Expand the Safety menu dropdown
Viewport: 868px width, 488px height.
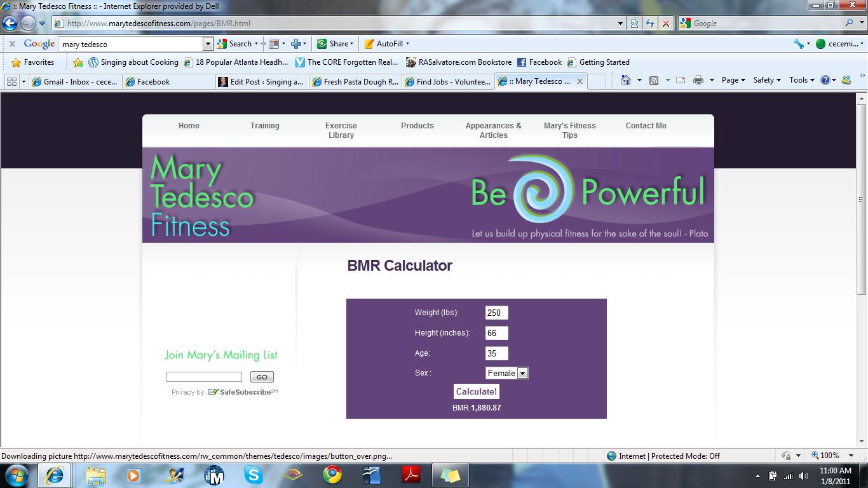point(766,80)
